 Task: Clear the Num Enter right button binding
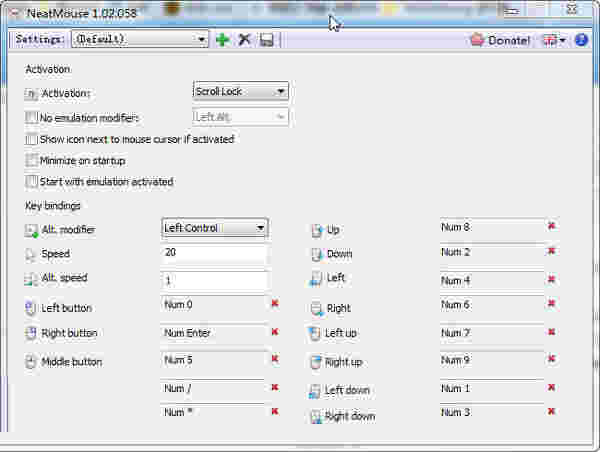point(274,332)
